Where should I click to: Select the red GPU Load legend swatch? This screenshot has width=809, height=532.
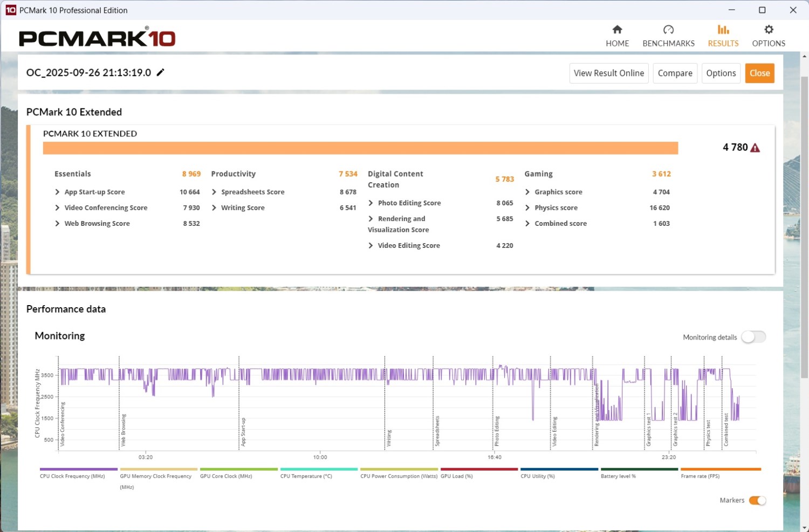pyautogui.click(x=478, y=469)
